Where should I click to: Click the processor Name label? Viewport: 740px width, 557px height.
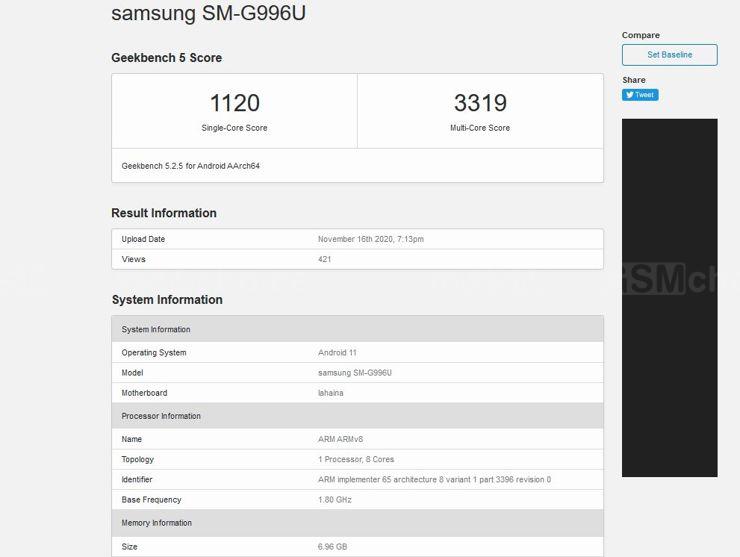pyautogui.click(x=132, y=439)
